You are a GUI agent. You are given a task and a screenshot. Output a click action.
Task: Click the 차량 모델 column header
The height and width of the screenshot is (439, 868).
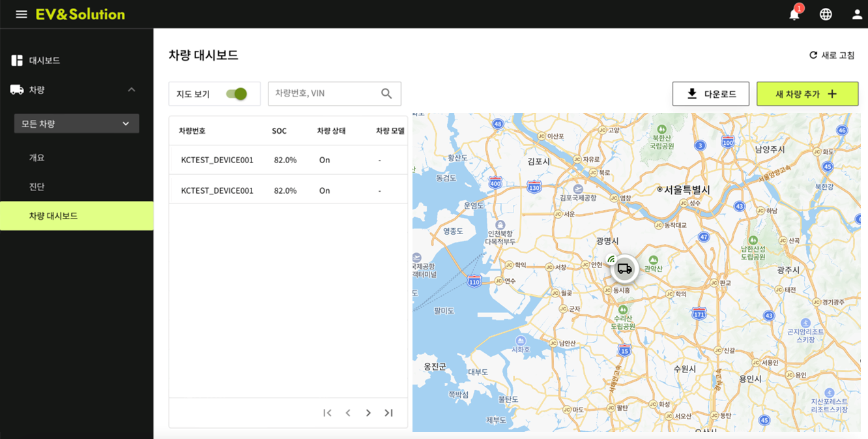pos(390,131)
